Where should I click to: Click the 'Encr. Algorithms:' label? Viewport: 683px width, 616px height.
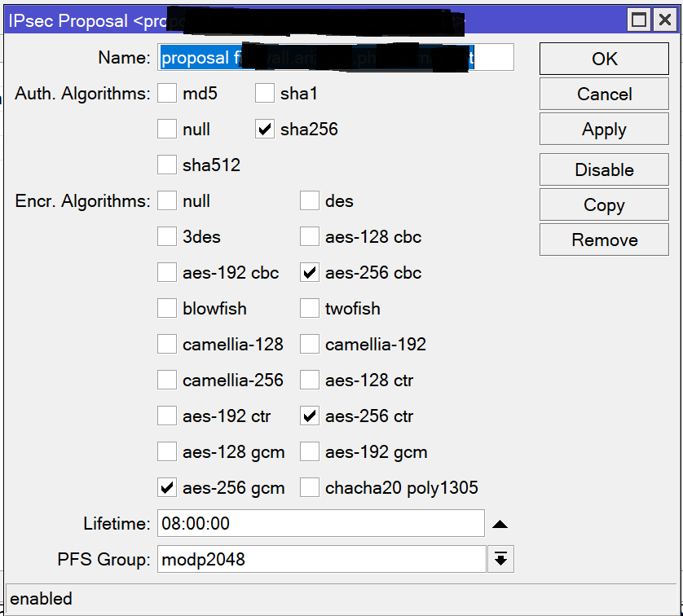(83, 201)
